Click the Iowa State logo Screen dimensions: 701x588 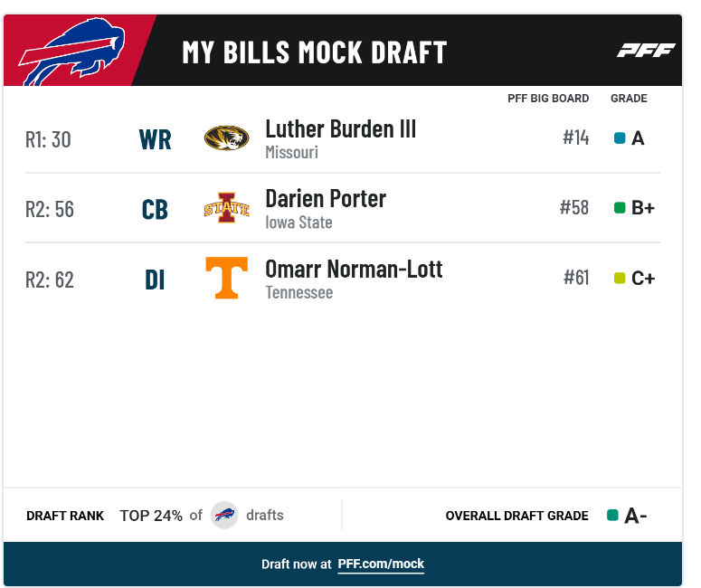coord(227,207)
